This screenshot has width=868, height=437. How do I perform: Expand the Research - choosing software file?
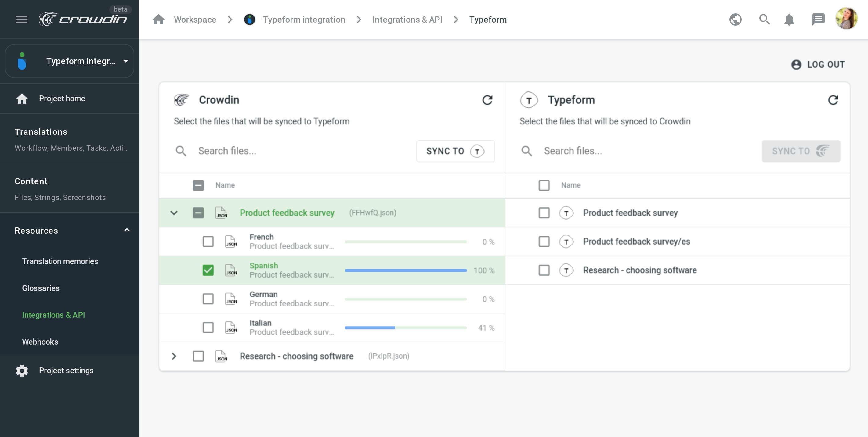click(x=174, y=356)
